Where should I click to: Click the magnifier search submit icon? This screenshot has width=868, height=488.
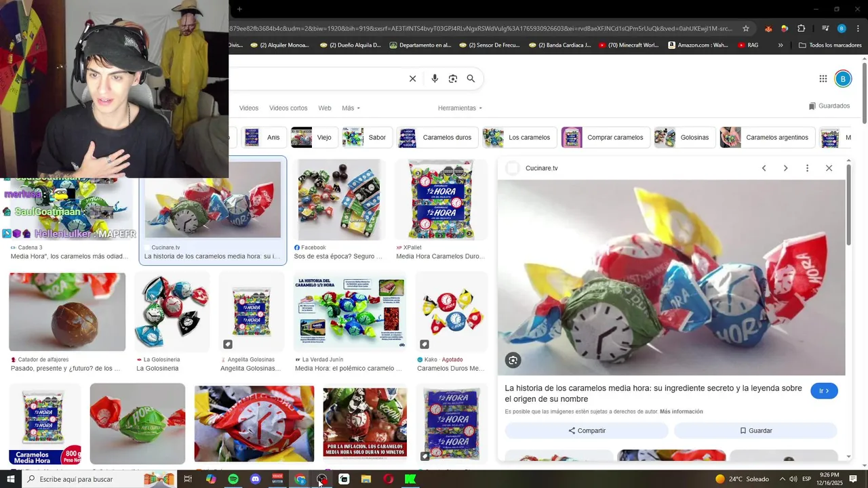(x=471, y=79)
